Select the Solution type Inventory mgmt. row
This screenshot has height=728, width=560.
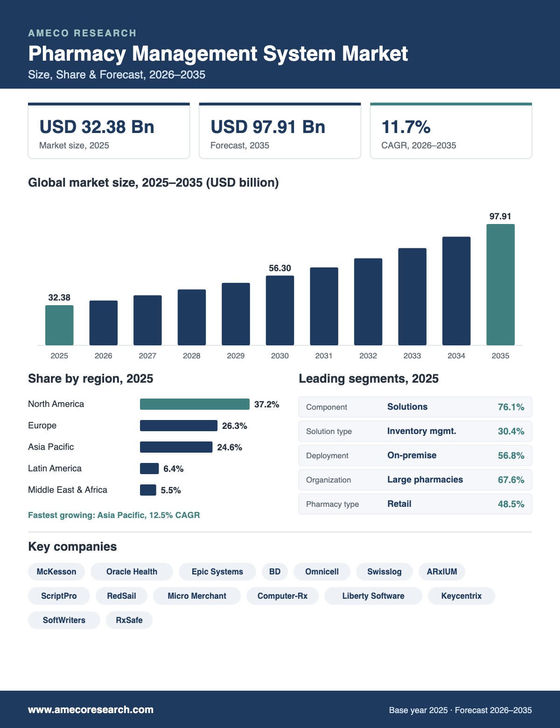[415, 431]
